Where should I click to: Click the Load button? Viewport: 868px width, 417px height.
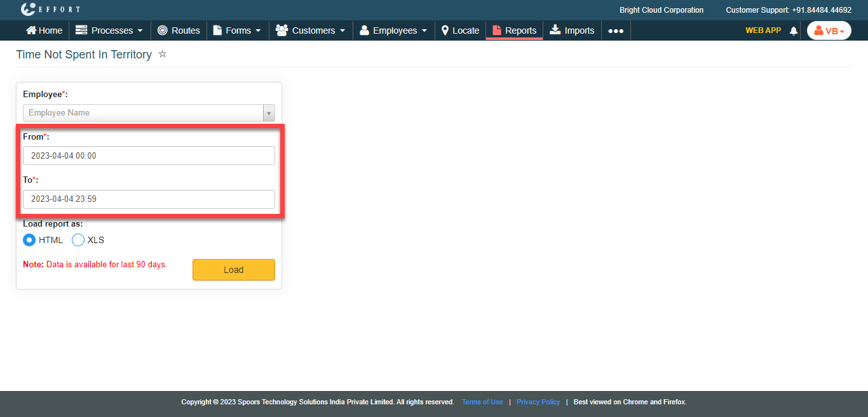coord(233,270)
